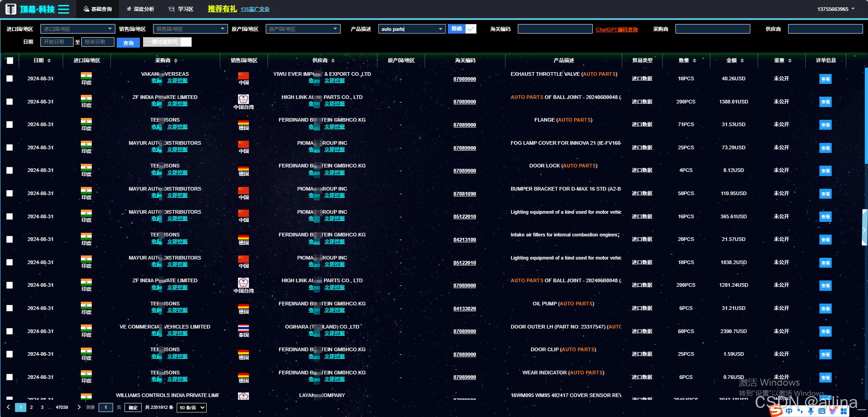Toggle the hamburger menu next to the logo
The height and width of the screenshot is (417, 868).
point(64,9)
